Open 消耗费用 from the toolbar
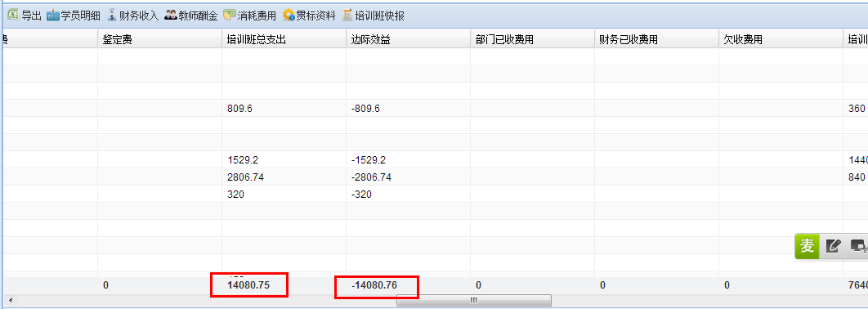Screen dimensions: 868x309 click(x=257, y=16)
